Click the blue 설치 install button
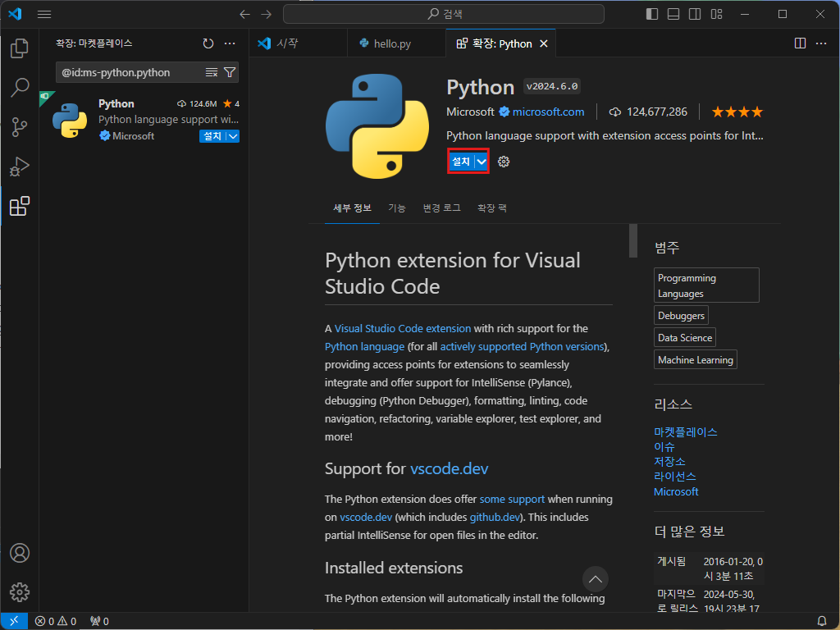840x630 pixels. click(x=461, y=162)
